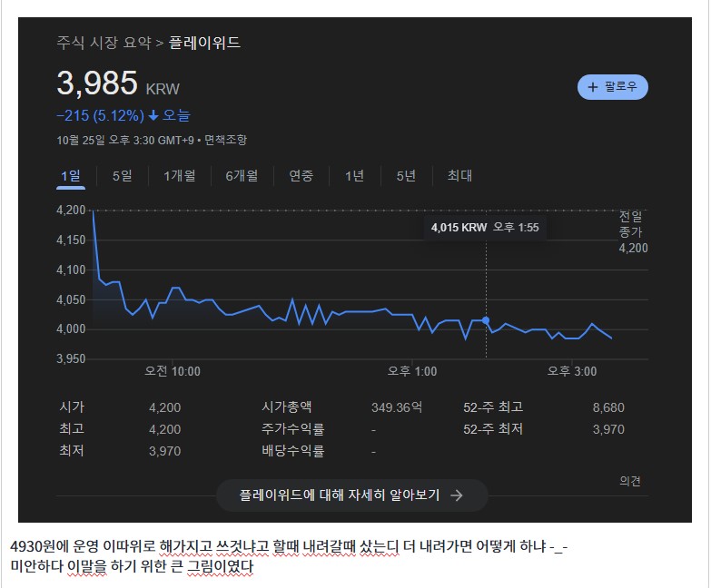
Task: Select the 1일 chart range tab
Action: (x=70, y=176)
